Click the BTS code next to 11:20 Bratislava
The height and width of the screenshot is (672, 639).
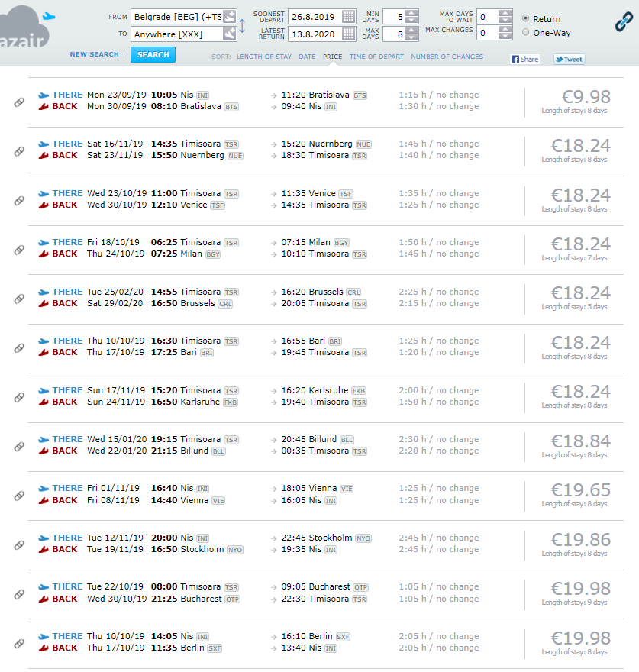pyautogui.click(x=360, y=95)
